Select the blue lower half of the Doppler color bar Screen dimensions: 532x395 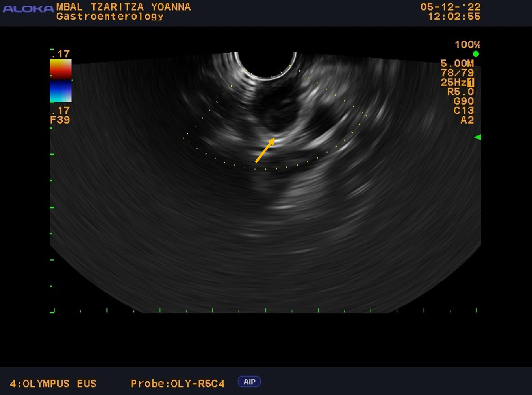click(61, 91)
